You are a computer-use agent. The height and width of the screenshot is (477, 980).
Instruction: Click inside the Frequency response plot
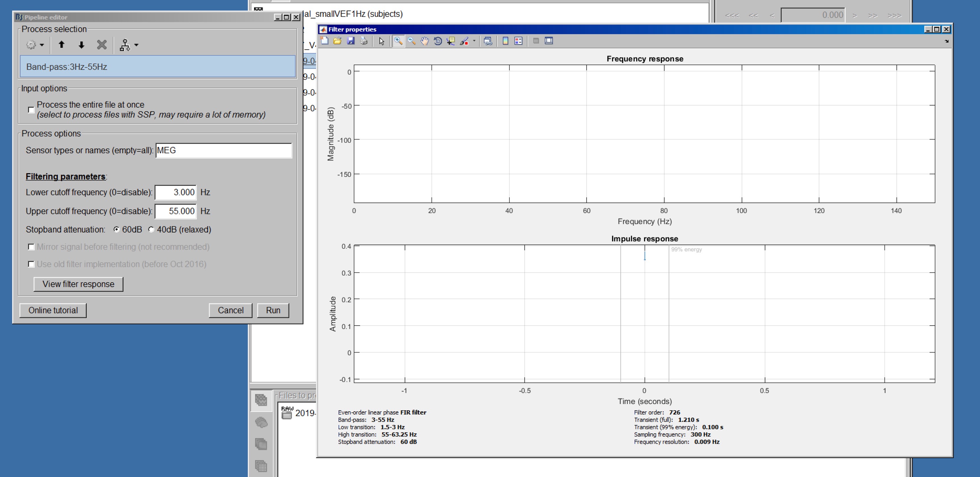[644, 134]
